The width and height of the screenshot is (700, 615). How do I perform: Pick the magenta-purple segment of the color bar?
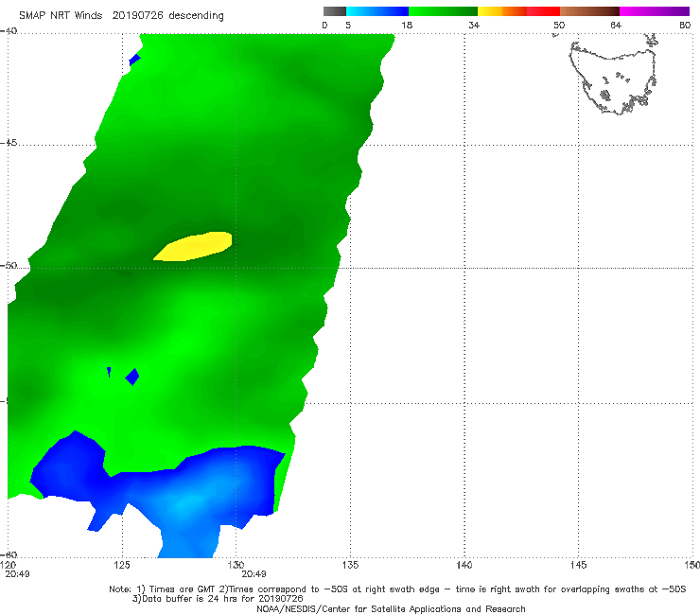[655, 11]
